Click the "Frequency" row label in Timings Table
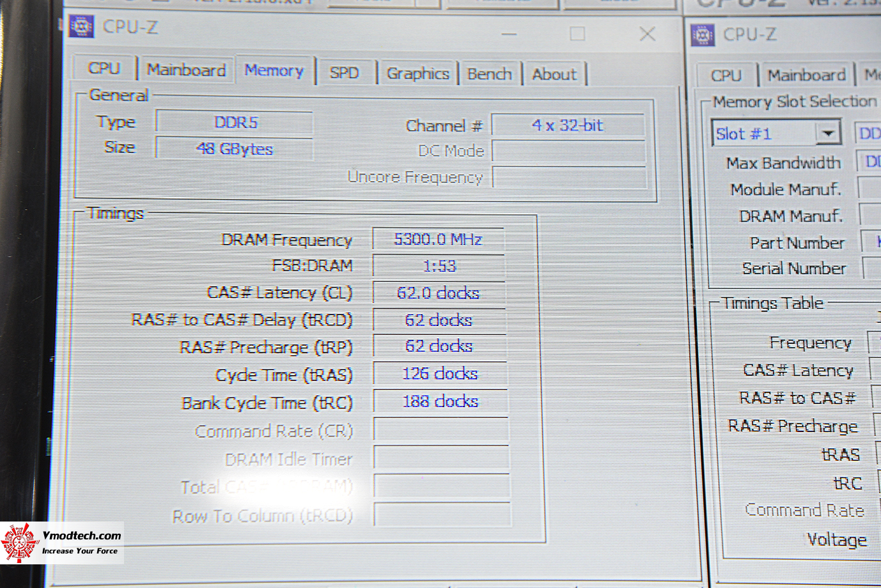 coord(811,343)
